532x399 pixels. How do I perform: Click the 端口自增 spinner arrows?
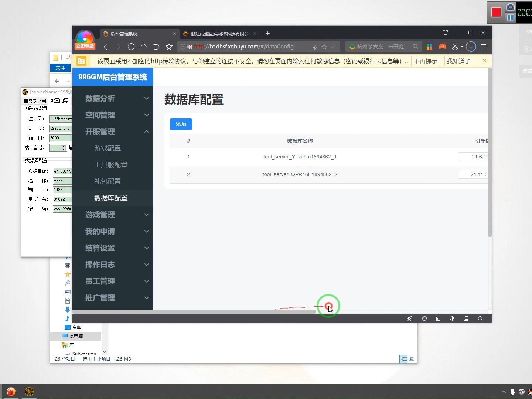(x=63, y=148)
